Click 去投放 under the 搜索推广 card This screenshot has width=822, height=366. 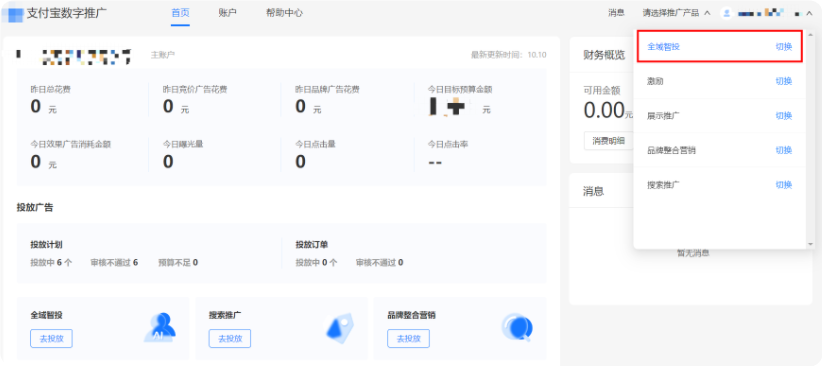pos(230,339)
